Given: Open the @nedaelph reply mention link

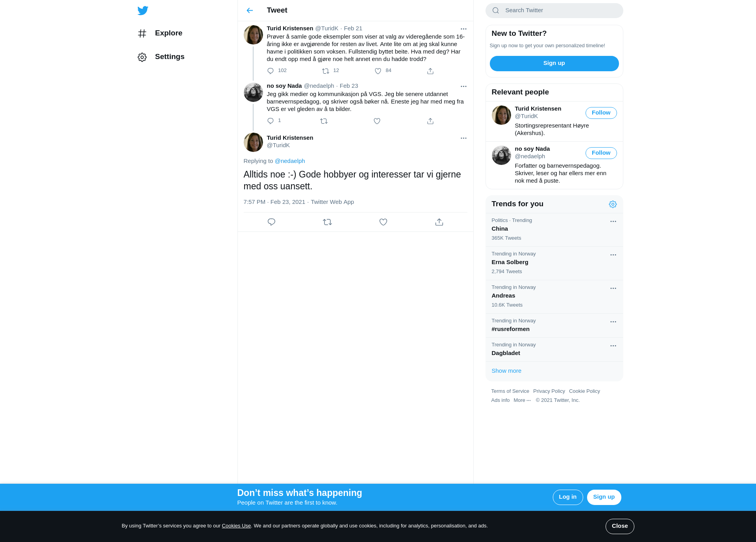Looking at the screenshot, I should pyautogui.click(x=290, y=161).
